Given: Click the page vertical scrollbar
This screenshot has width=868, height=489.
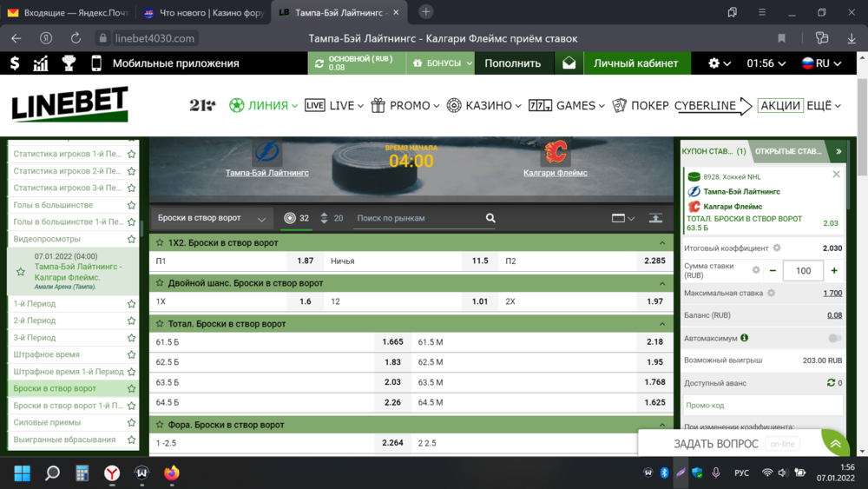Looking at the screenshot, I should pos(862,128).
